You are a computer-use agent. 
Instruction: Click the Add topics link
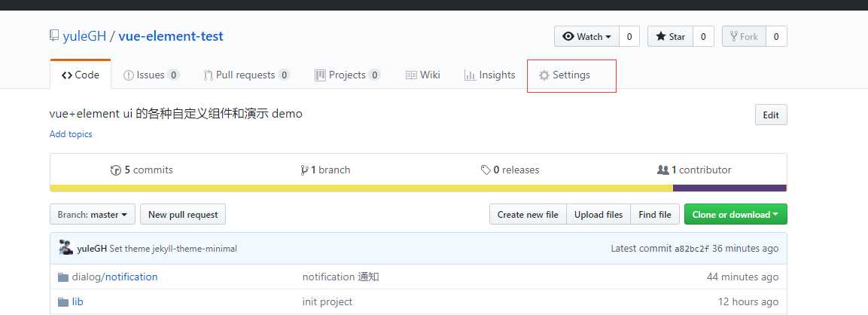point(71,134)
